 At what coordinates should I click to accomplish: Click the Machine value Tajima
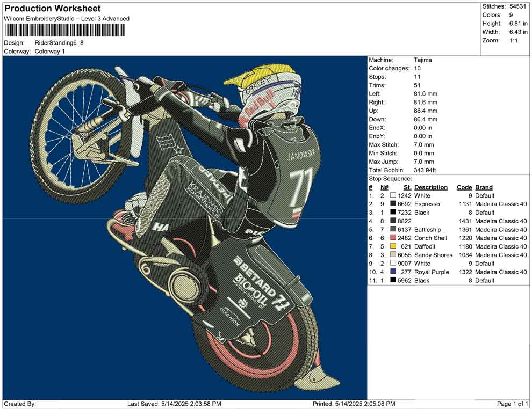[423, 60]
